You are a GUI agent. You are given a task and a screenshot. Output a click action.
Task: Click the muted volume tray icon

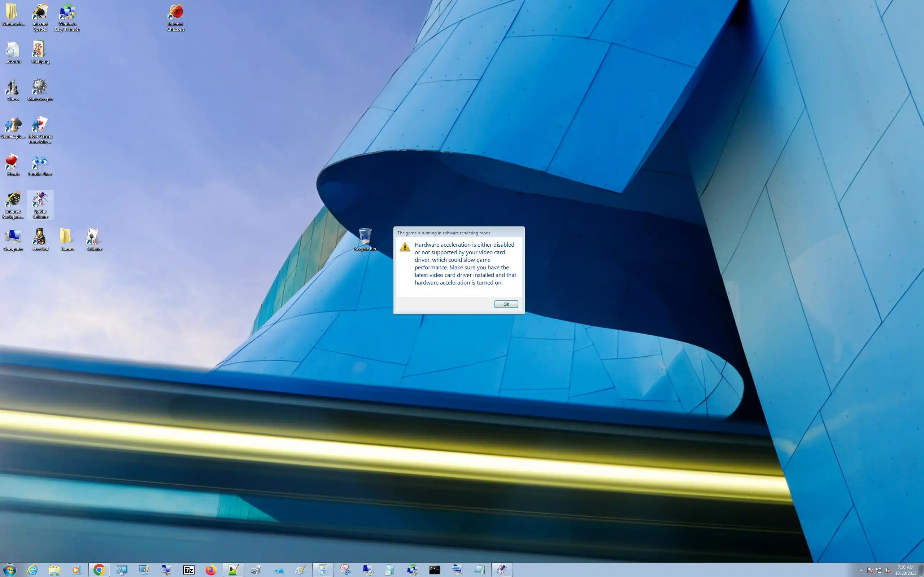[887, 570]
